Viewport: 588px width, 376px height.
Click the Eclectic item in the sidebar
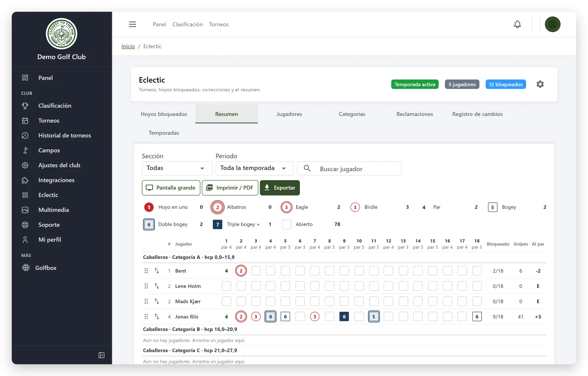(48, 195)
